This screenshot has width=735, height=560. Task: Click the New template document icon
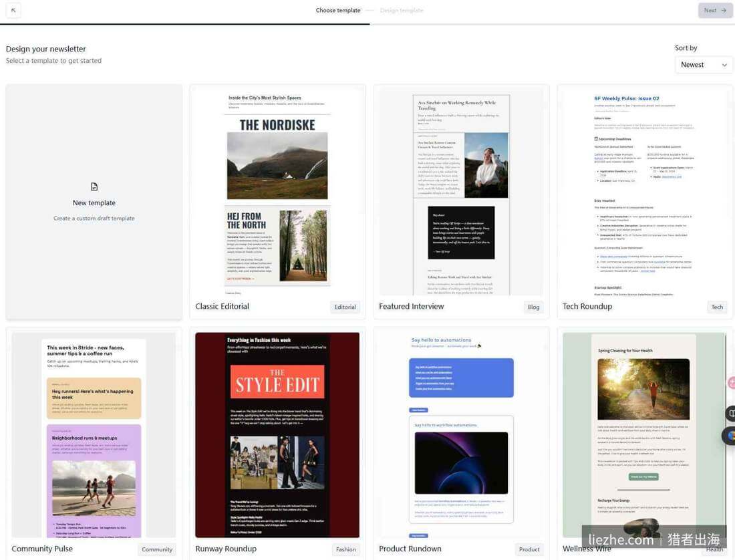tap(94, 186)
